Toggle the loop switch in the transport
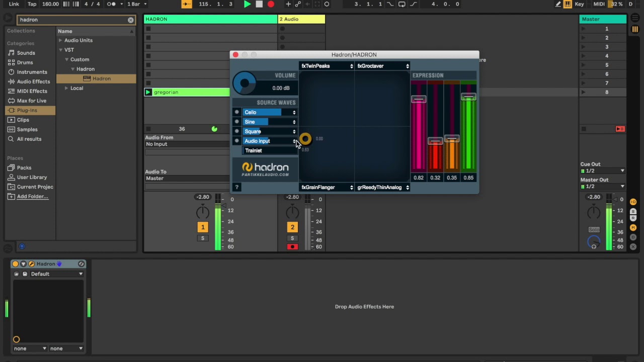The width and height of the screenshot is (644, 362). (x=401, y=4)
